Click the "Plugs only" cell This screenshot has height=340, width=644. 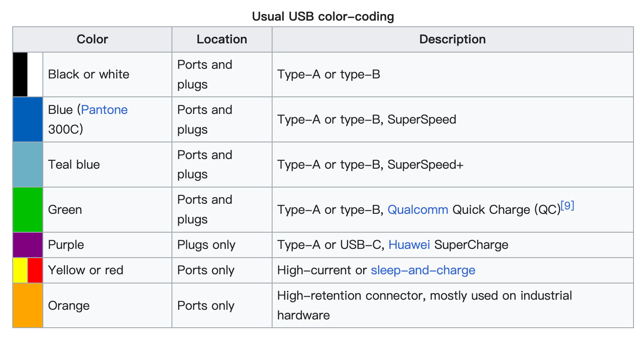pos(206,244)
